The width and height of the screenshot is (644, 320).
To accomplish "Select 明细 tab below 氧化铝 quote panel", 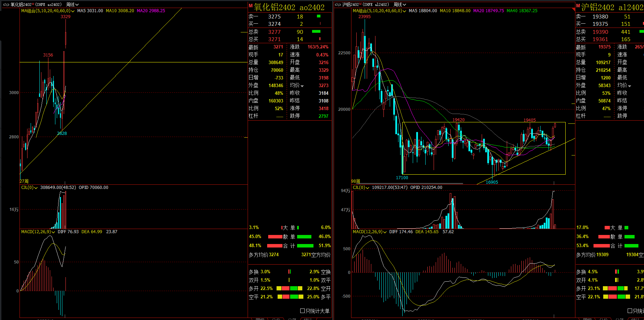I will pyautogui.click(x=260, y=319).
